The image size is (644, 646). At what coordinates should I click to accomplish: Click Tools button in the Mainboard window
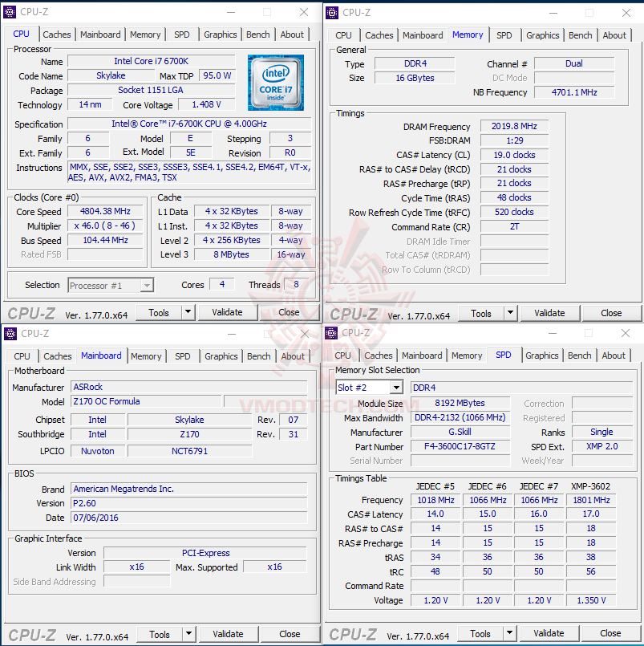[160, 635]
